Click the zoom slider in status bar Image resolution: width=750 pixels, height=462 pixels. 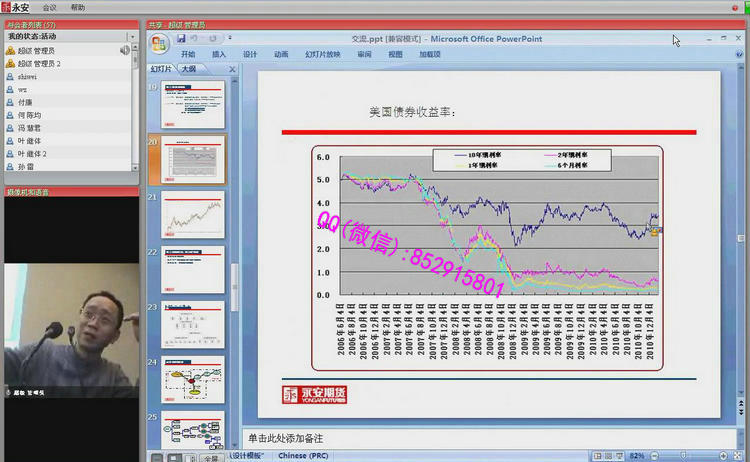point(685,456)
